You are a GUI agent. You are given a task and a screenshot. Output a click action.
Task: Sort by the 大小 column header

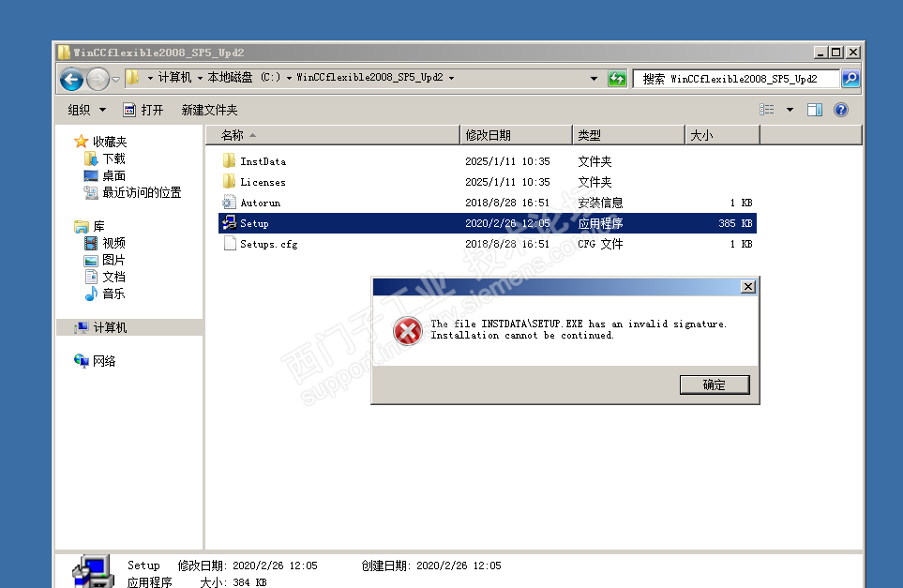coord(723,135)
